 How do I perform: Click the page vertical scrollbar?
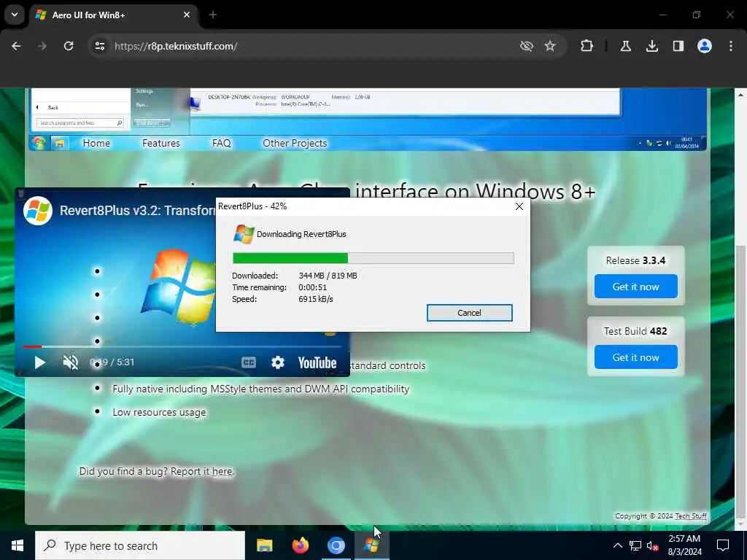click(740, 381)
